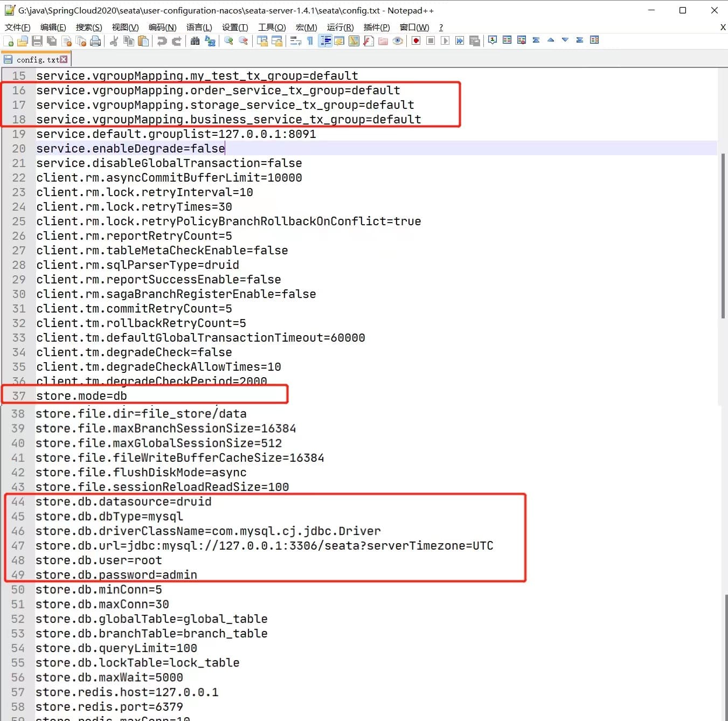728x721 pixels.
Task: Open the 文件(F) menu
Action: 17,27
